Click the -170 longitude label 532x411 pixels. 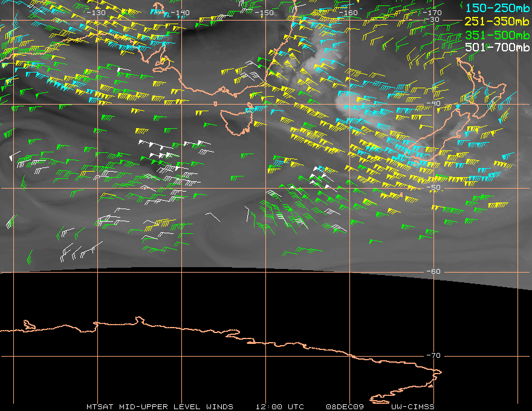pyautogui.click(x=432, y=13)
